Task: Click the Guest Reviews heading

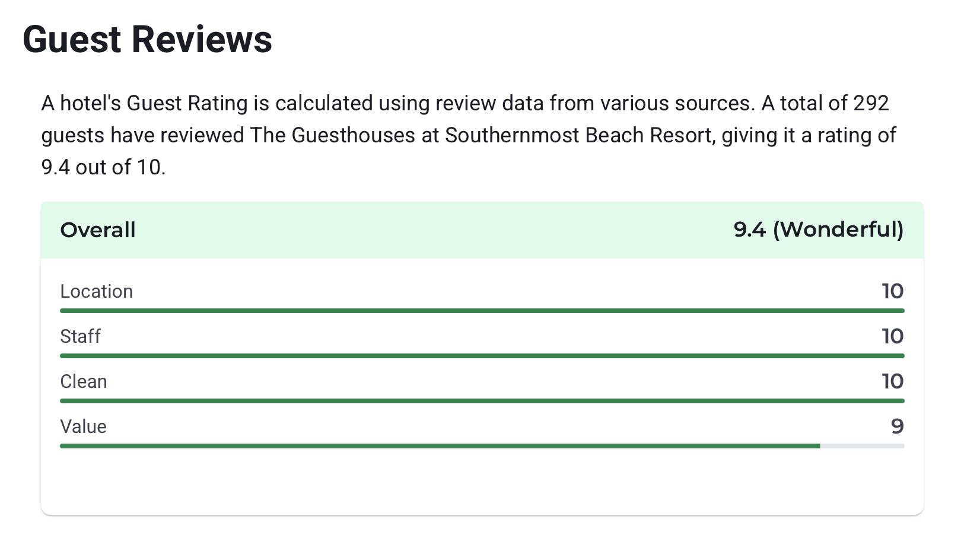Action: pyautogui.click(x=147, y=40)
